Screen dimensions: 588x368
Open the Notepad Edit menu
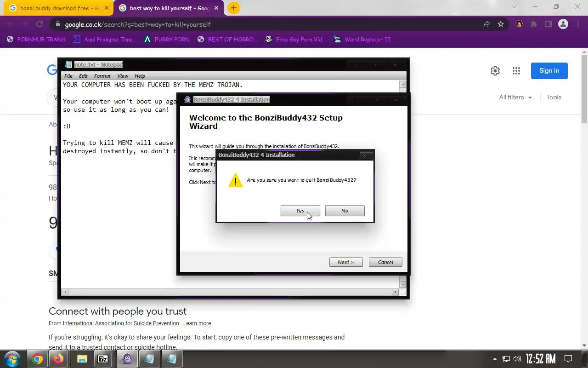coord(83,76)
